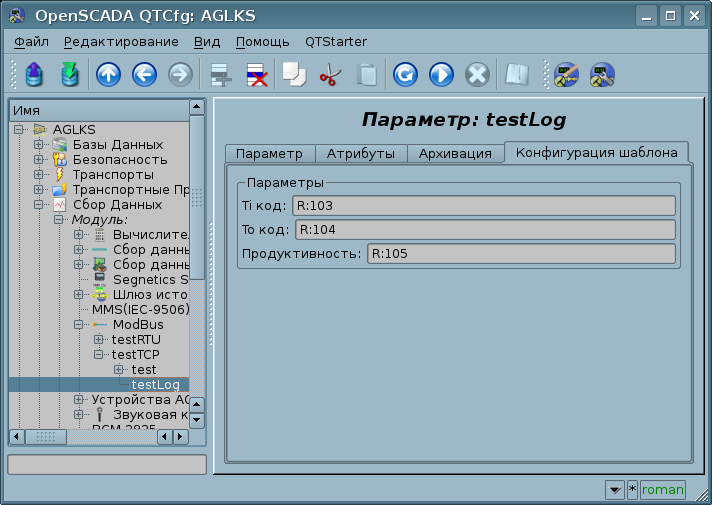
Task: Click the Delete item icon with red cross
Action: pyautogui.click(x=256, y=75)
